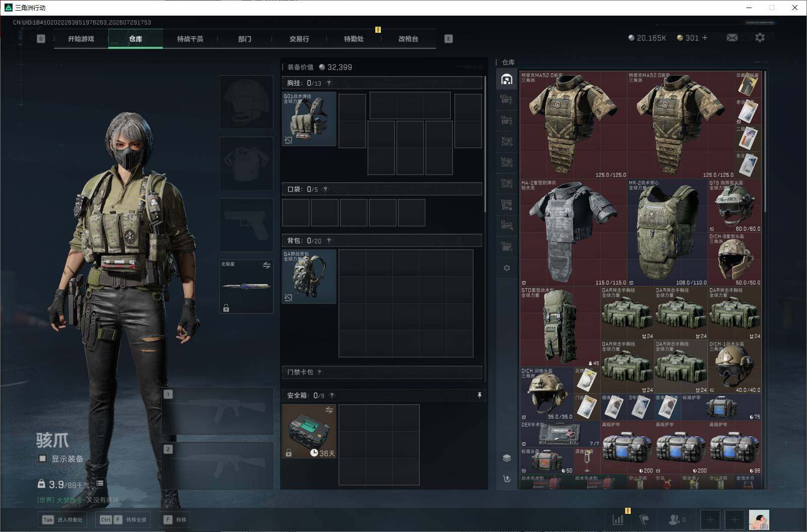Click the 背包 help question mark
This screenshot has height=532, width=807.
click(329, 241)
